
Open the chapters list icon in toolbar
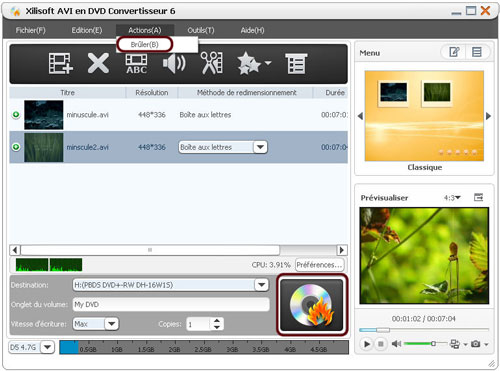point(296,63)
